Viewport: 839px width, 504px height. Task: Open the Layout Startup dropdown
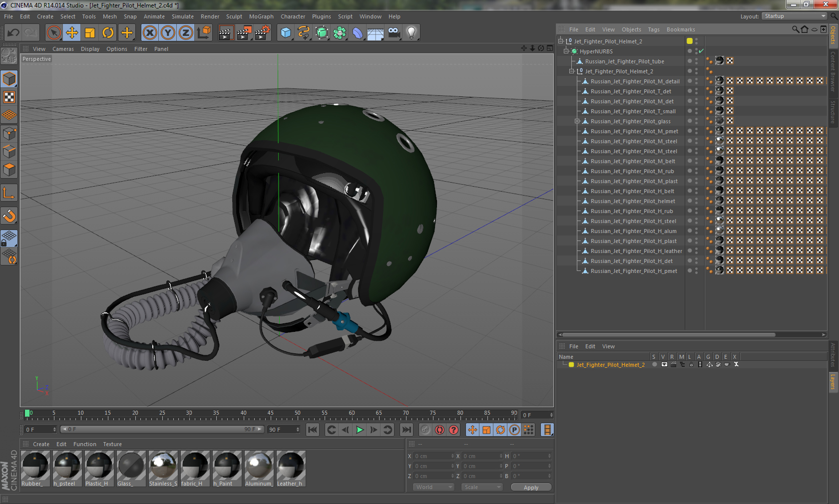(795, 16)
